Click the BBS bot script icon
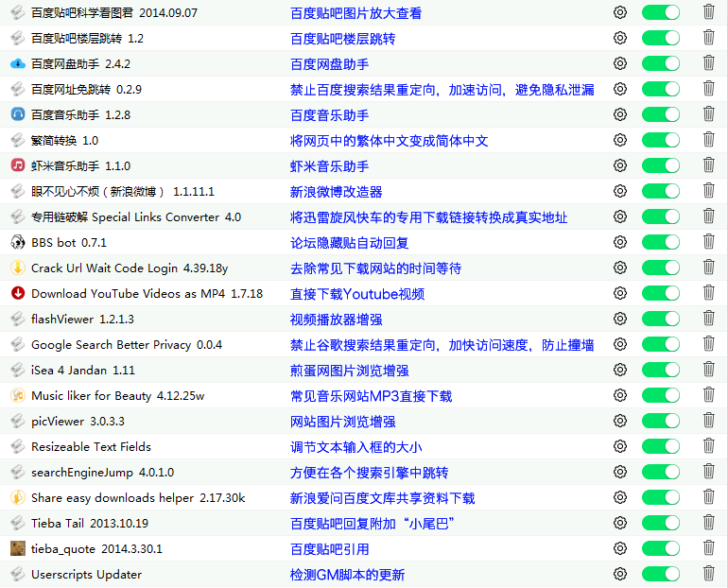 coord(18,242)
